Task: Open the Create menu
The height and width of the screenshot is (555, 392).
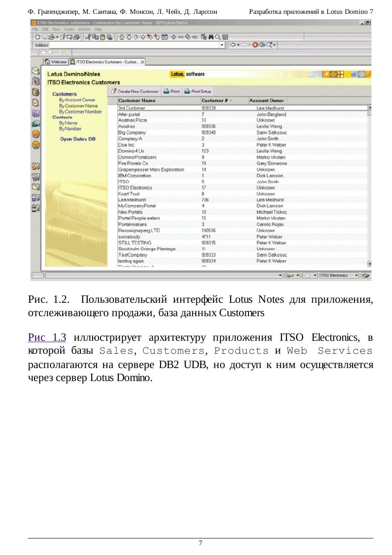Action: click(69, 29)
